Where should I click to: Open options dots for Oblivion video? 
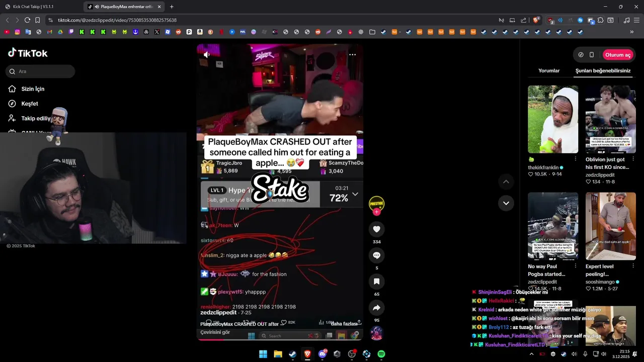coord(633,159)
